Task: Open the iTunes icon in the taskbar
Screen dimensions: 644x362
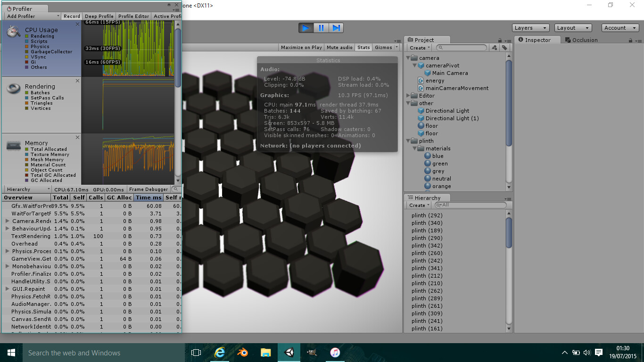Action: tap(335, 353)
